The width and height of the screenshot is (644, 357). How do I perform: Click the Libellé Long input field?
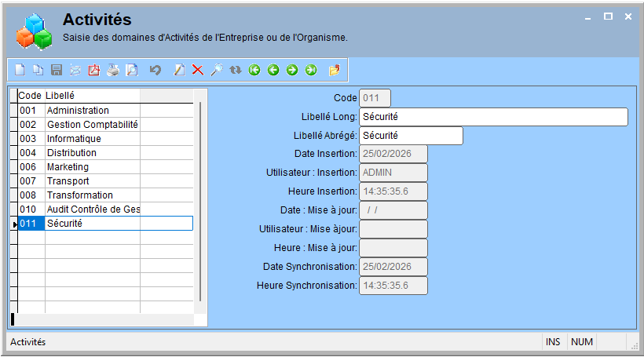(493, 117)
